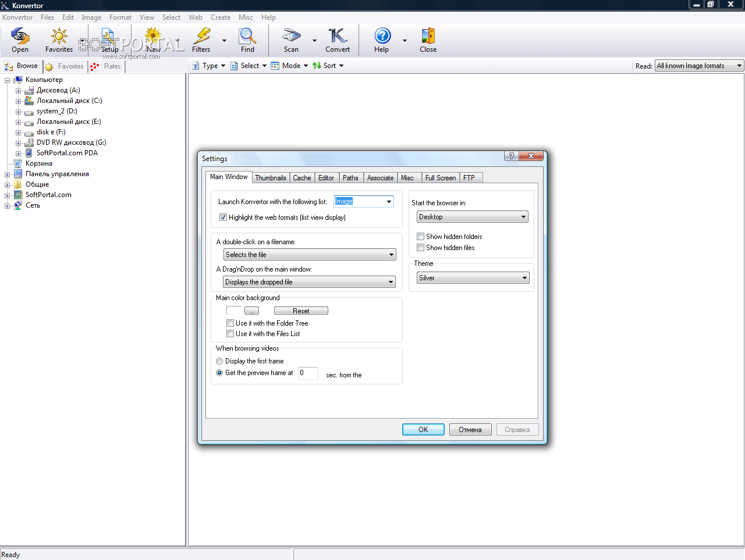Open the double-click on filename dropdown
This screenshot has width=745, height=560.
pyautogui.click(x=310, y=255)
